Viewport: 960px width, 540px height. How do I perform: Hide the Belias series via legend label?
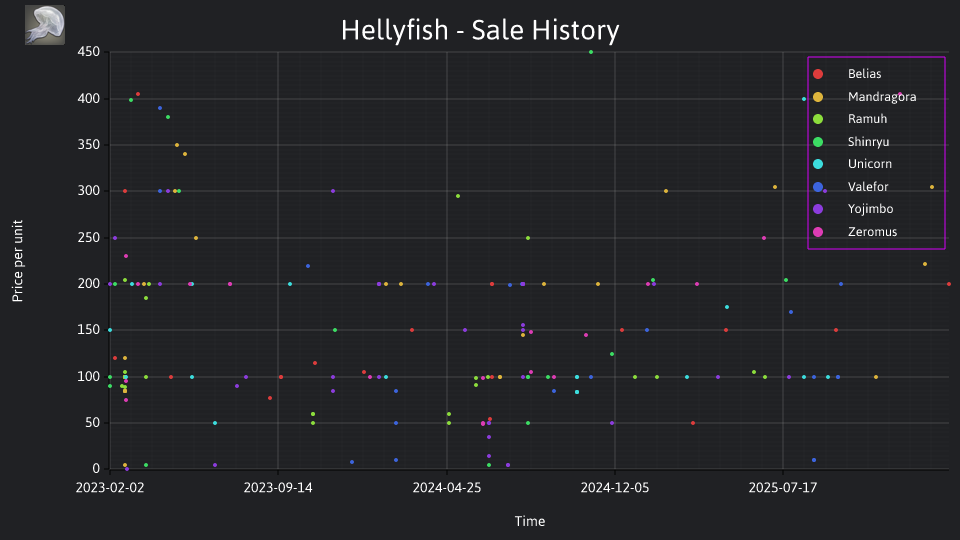point(864,74)
